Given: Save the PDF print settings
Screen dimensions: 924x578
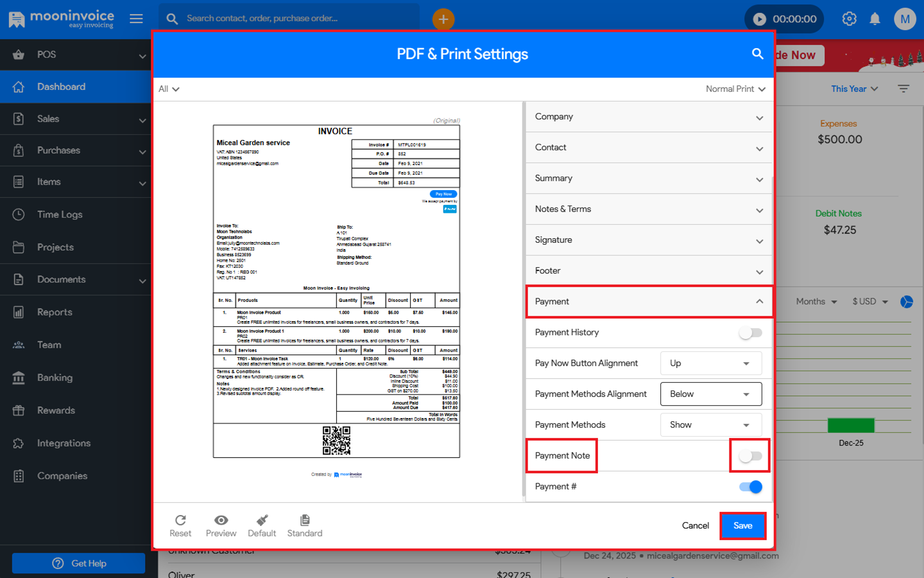Looking at the screenshot, I should tap(742, 526).
